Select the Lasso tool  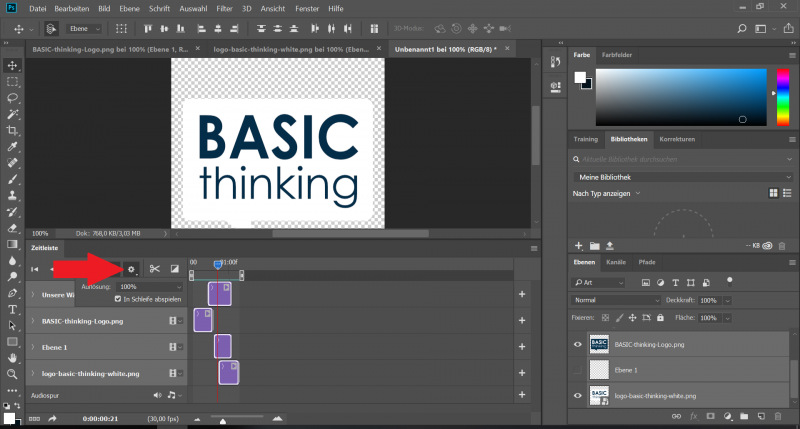pos(12,98)
